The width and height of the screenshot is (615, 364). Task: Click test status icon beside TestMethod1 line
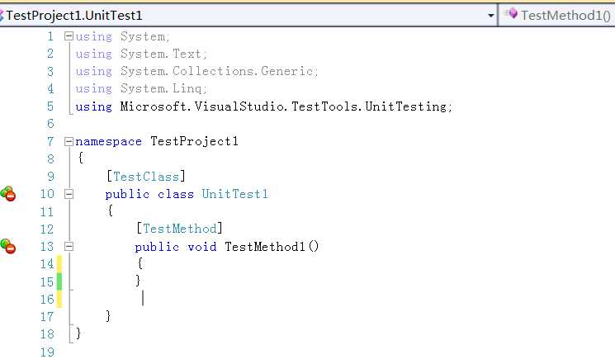pos(8,246)
